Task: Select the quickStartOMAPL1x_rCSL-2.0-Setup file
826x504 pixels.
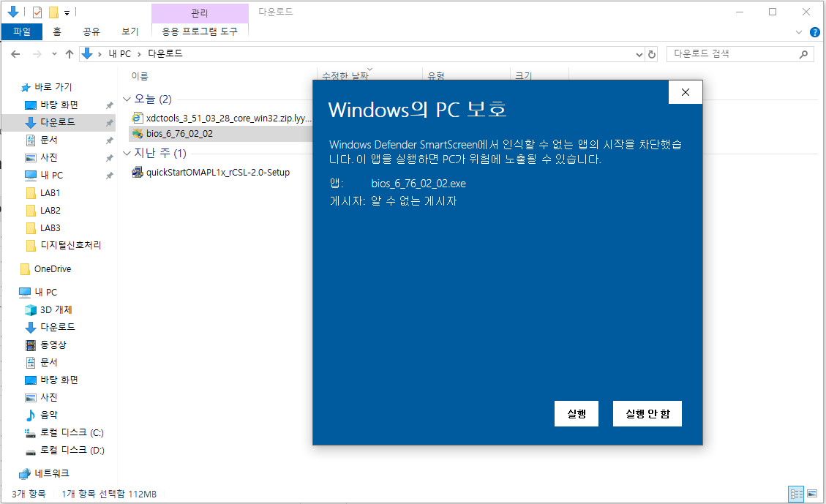Action: click(x=217, y=172)
